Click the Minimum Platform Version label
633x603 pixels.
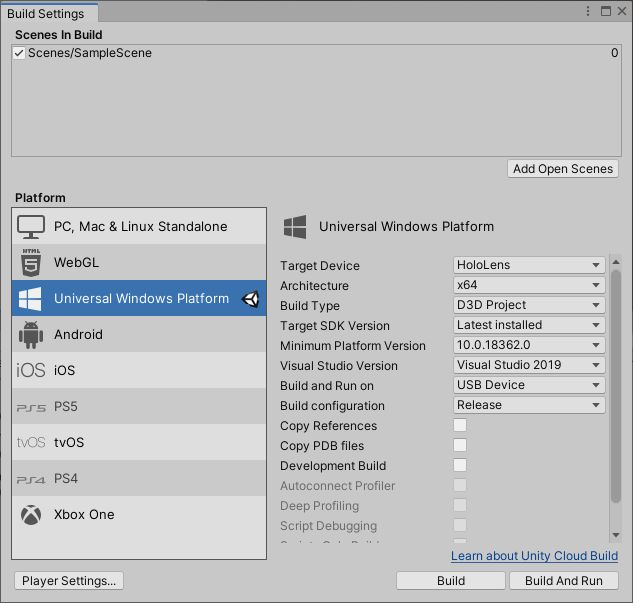[x=353, y=346]
